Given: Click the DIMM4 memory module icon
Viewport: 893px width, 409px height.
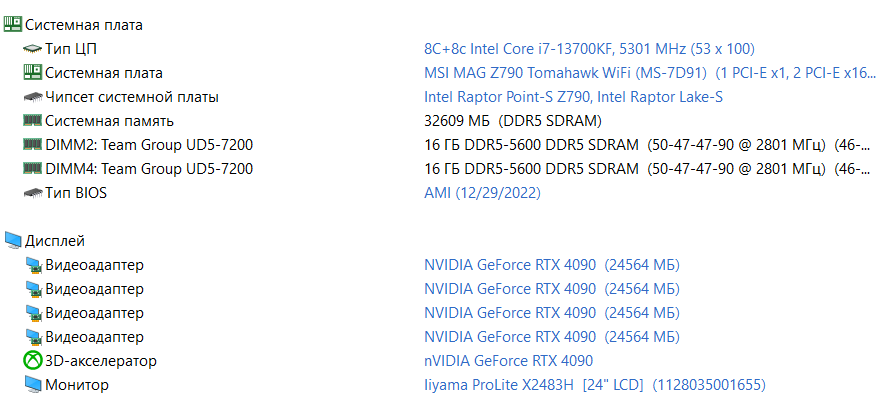Looking at the screenshot, I should point(32,169).
